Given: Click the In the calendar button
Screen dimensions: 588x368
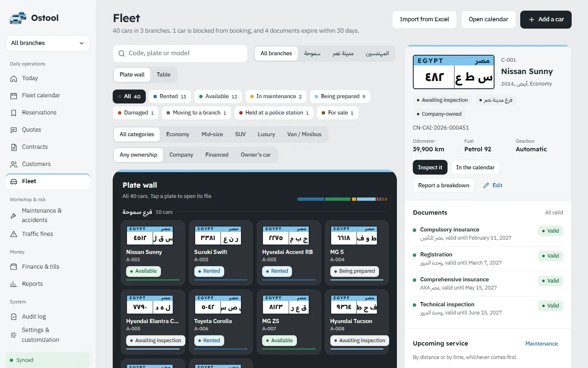Looking at the screenshot, I should pyautogui.click(x=475, y=168).
